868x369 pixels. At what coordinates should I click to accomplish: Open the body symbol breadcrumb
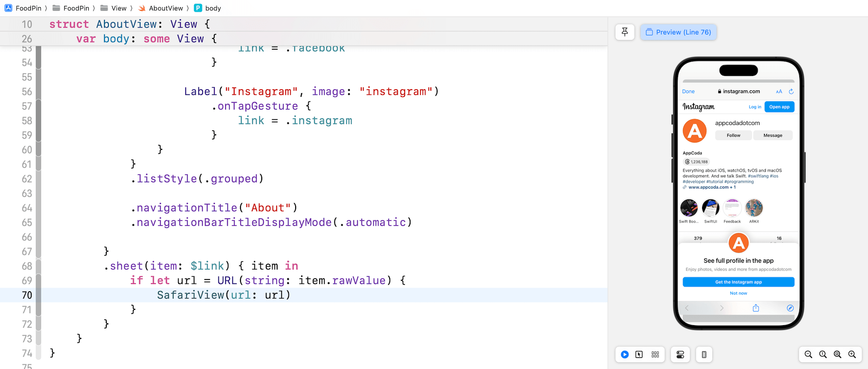tap(212, 8)
